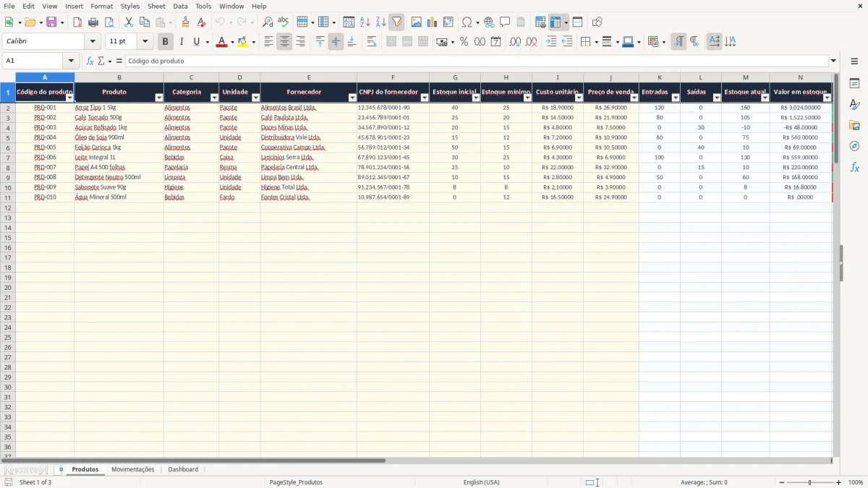Toggle the AutoFilter button

(396, 22)
